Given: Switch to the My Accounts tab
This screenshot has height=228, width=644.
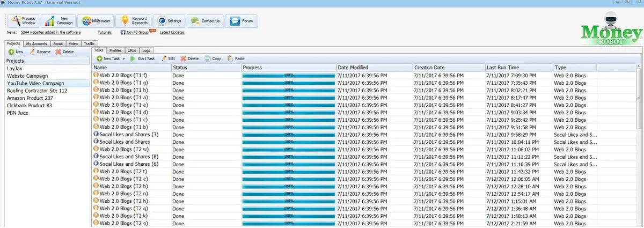Looking at the screenshot, I should [x=36, y=43].
